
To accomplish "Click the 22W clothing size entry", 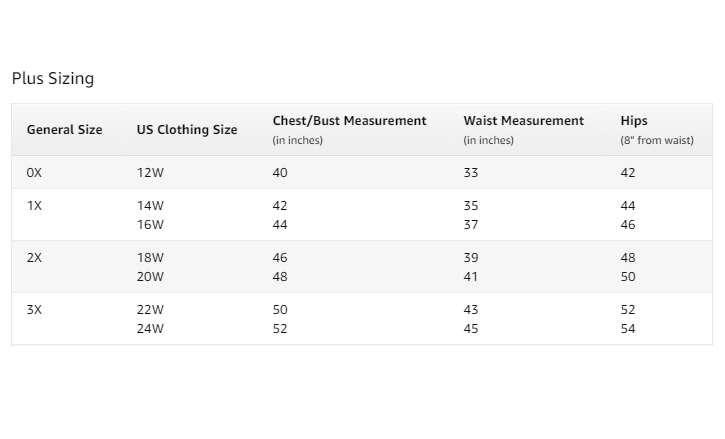I will (x=150, y=310).
